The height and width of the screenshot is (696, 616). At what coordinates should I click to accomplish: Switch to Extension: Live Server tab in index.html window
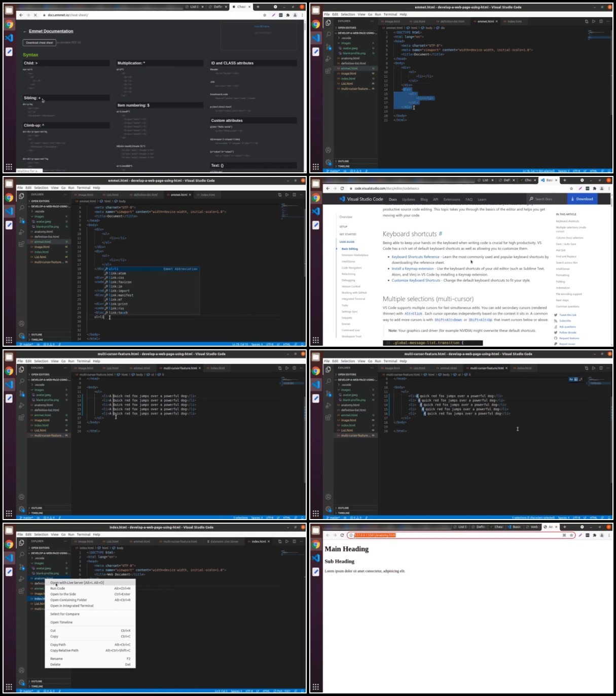pyautogui.click(x=225, y=541)
